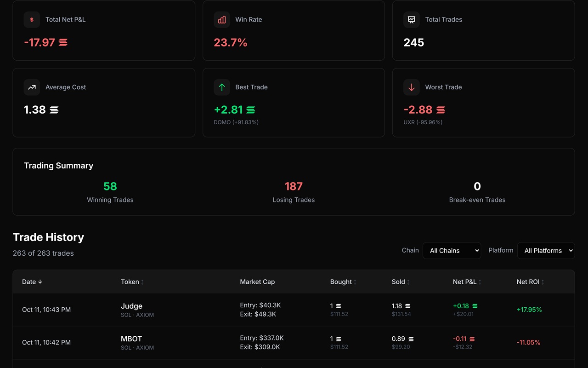
Task: Click the green SOL symbol beside +2.81
Action: 250,110
